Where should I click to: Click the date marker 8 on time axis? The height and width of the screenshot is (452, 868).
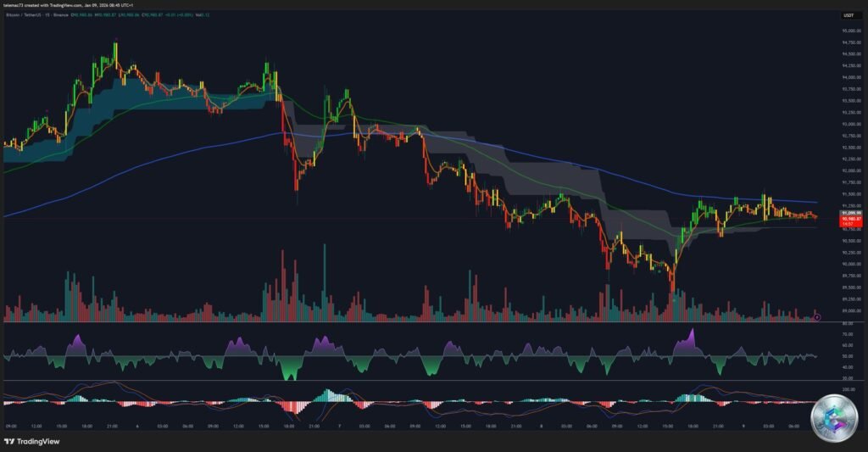pyautogui.click(x=539, y=426)
